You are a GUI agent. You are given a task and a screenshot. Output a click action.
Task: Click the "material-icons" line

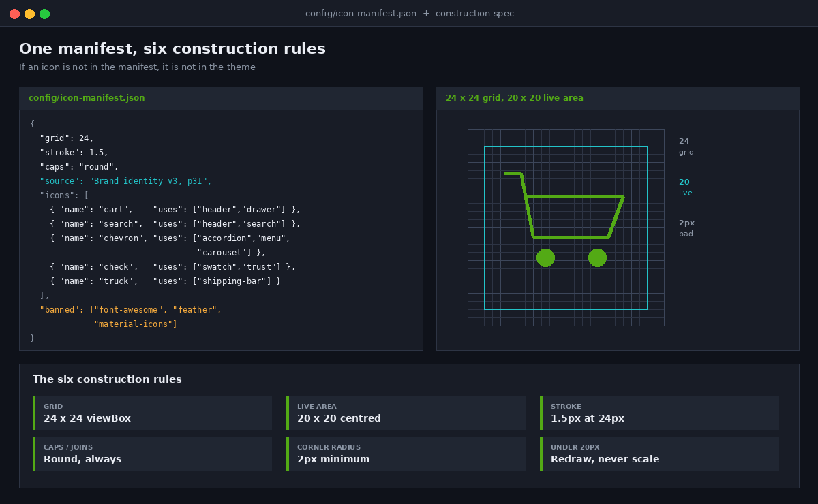pos(136,324)
